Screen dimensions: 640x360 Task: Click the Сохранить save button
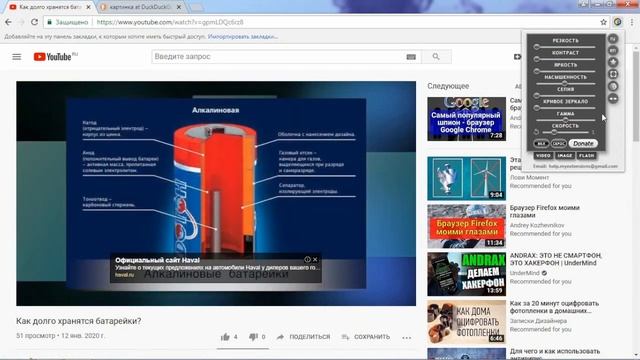tap(366, 337)
